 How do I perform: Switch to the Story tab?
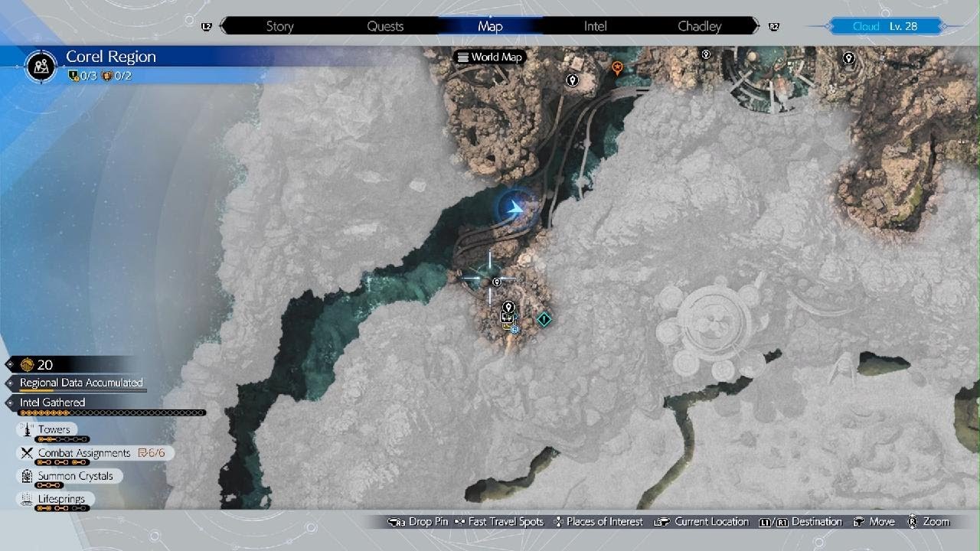(279, 26)
